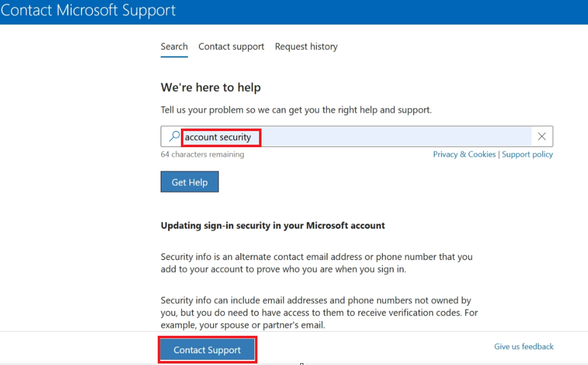
Task: Click the '64 characters remaining' text
Action: [203, 154]
